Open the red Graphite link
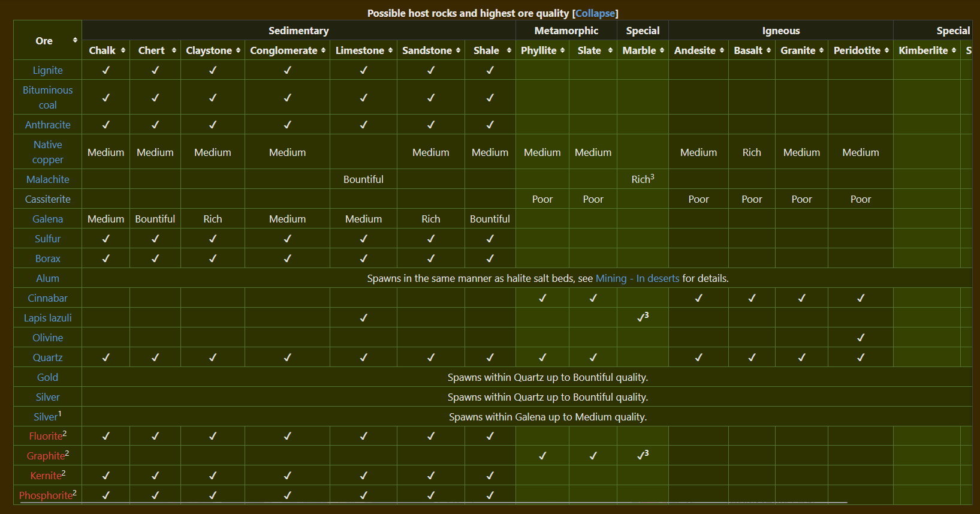The height and width of the screenshot is (514, 980). (x=46, y=456)
